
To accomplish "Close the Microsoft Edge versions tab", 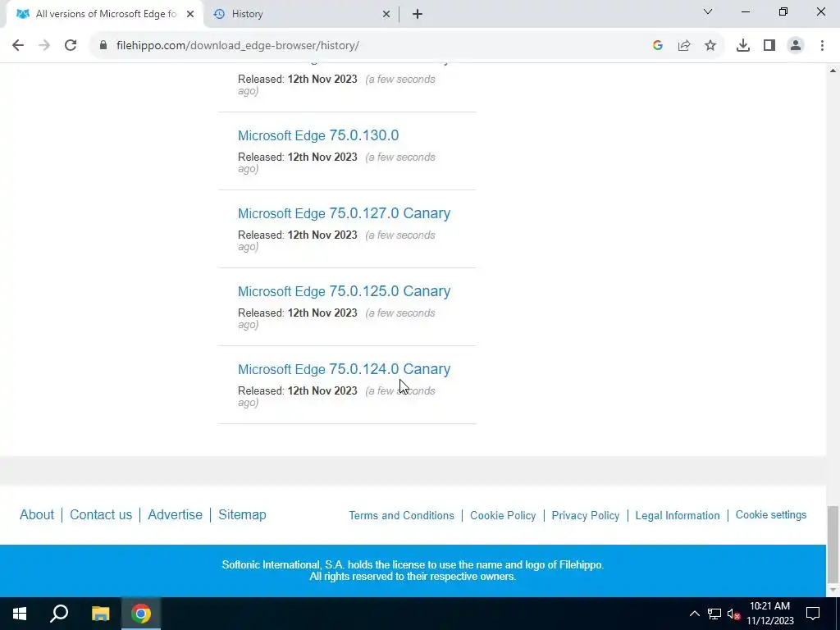I will pos(190,14).
